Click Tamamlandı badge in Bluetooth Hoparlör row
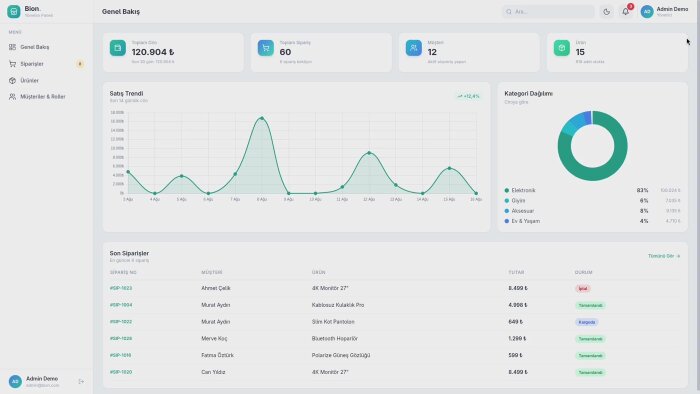Image resolution: width=700 pixels, height=394 pixels. 590,339
